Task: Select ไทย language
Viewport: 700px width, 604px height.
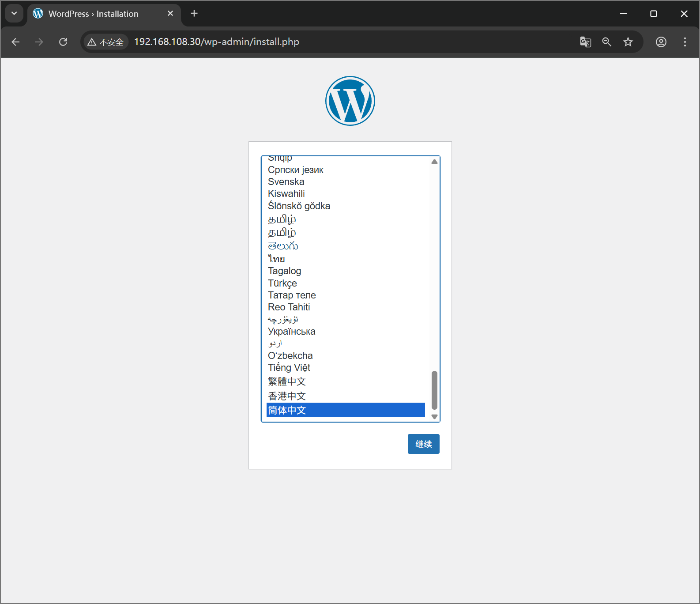Action: [x=346, y=259]
